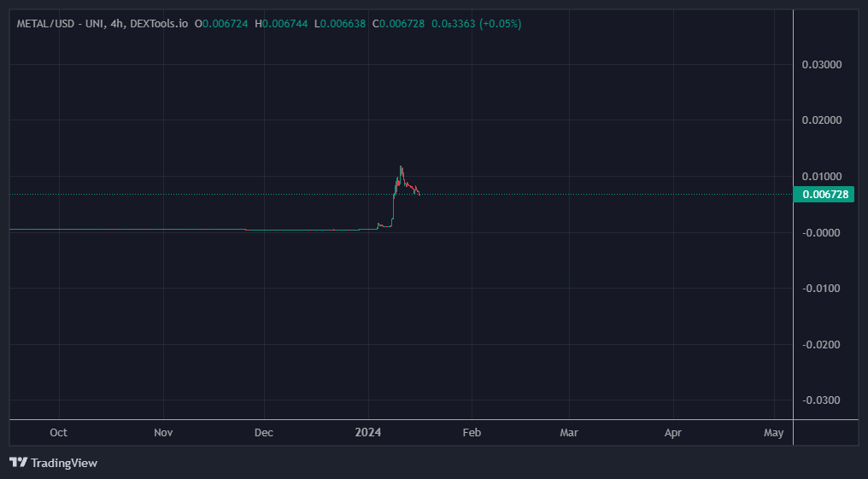Select the high value H0.006744
Screen dimensions: 868x479
(x=281, y=24)
